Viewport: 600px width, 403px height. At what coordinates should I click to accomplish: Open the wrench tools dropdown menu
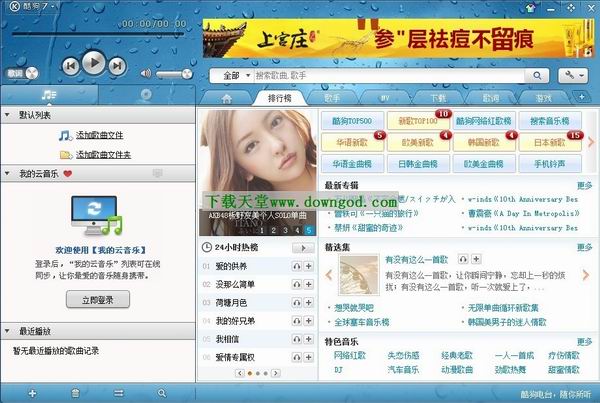[575, 75]
